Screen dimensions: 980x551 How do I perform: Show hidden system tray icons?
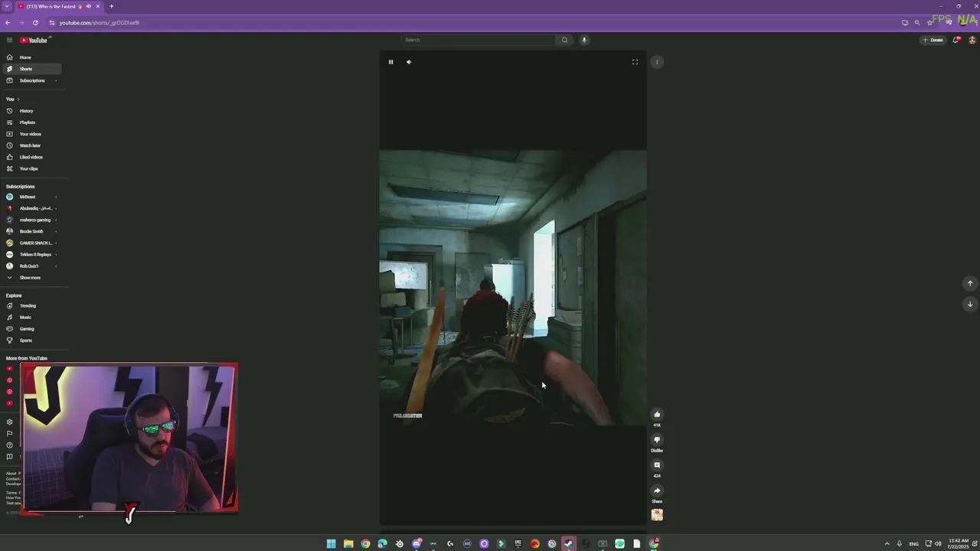(887, 544)
